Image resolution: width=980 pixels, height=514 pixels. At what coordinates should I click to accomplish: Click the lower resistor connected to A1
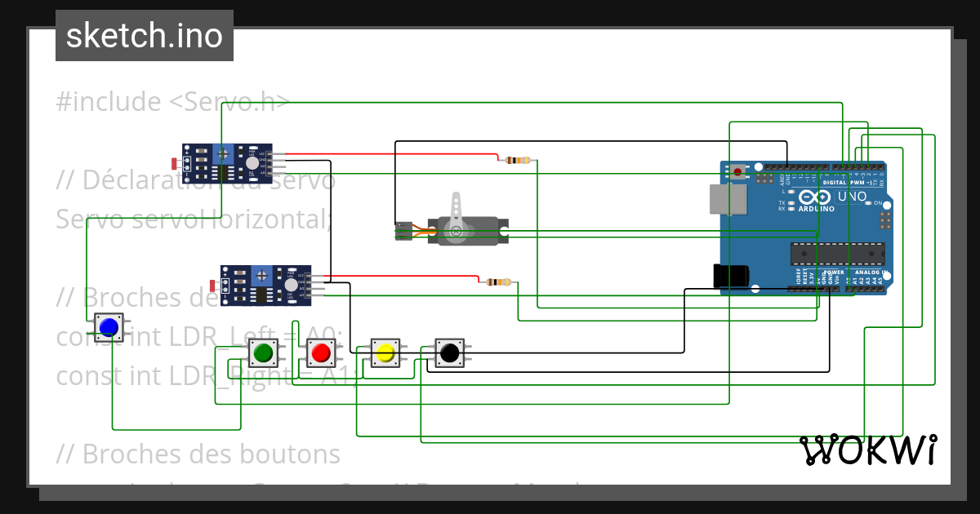coord(498,281)
